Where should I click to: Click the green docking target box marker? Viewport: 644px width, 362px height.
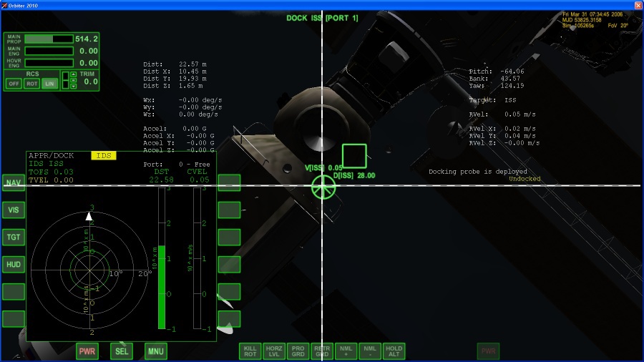click(x=354, y=155)
